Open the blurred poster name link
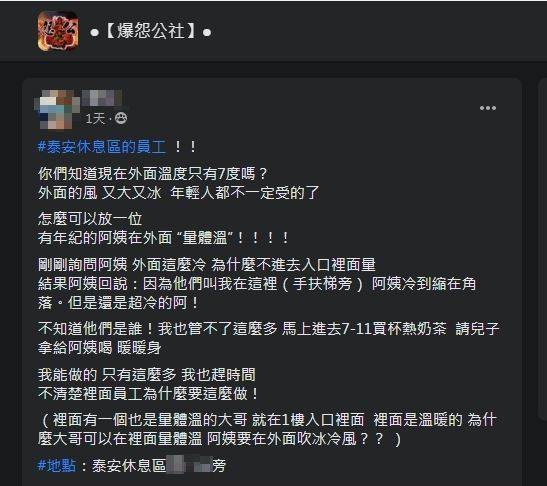Screen dimensions: 547x486 102,98
